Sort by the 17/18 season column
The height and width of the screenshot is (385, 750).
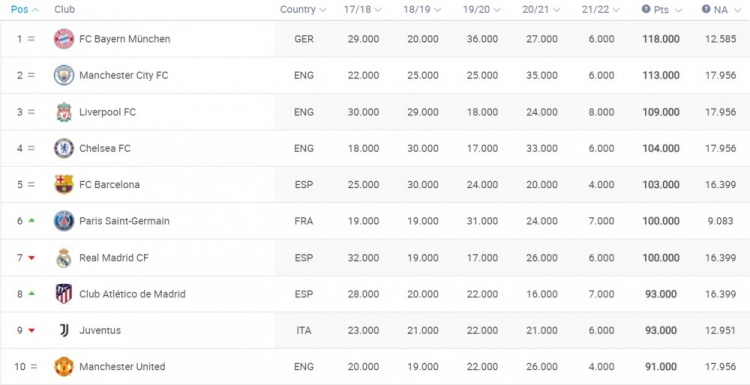[363, 10]
